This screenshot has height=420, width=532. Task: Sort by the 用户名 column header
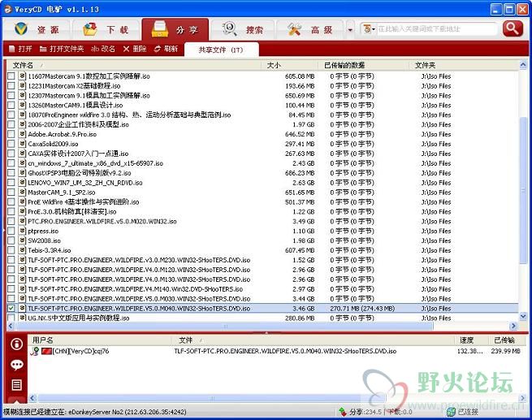102,340
